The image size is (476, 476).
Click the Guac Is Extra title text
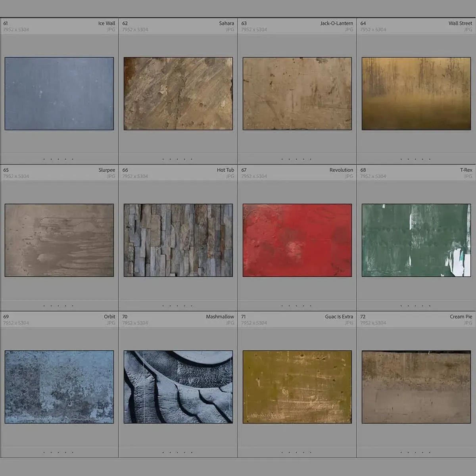coord(339,317)
